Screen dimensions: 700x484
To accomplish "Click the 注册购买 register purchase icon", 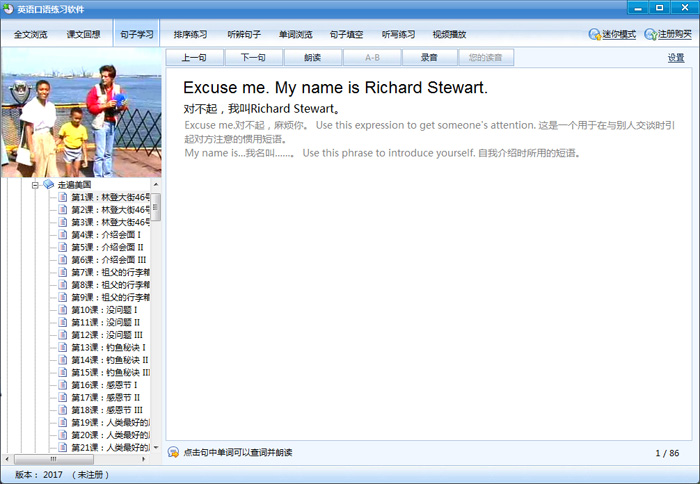I will [x=650, y=35].
